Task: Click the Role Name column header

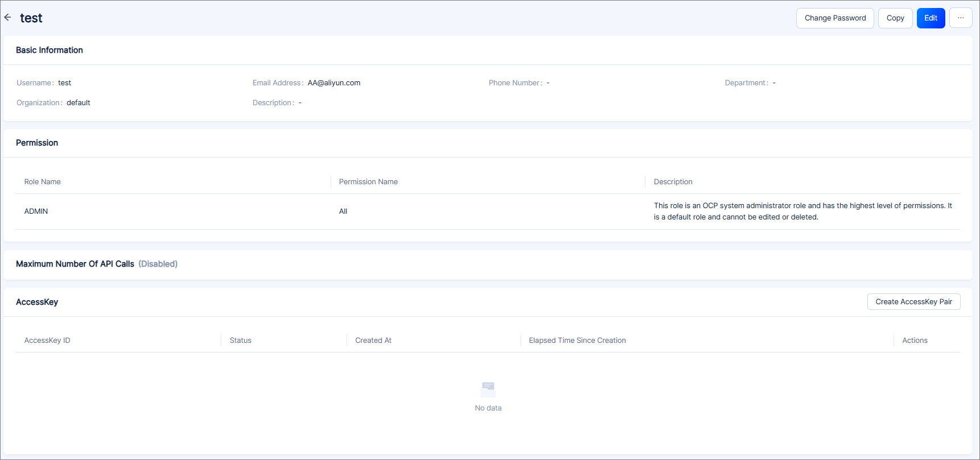Action: (x=42, y=182)
